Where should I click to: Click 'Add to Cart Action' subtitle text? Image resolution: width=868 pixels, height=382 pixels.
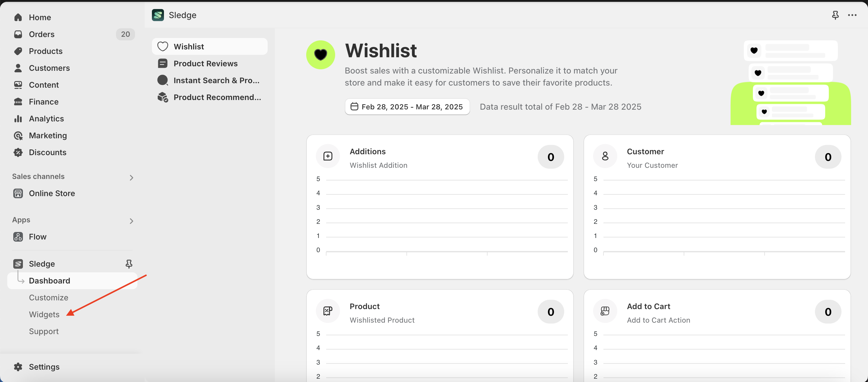click(659, 320)
